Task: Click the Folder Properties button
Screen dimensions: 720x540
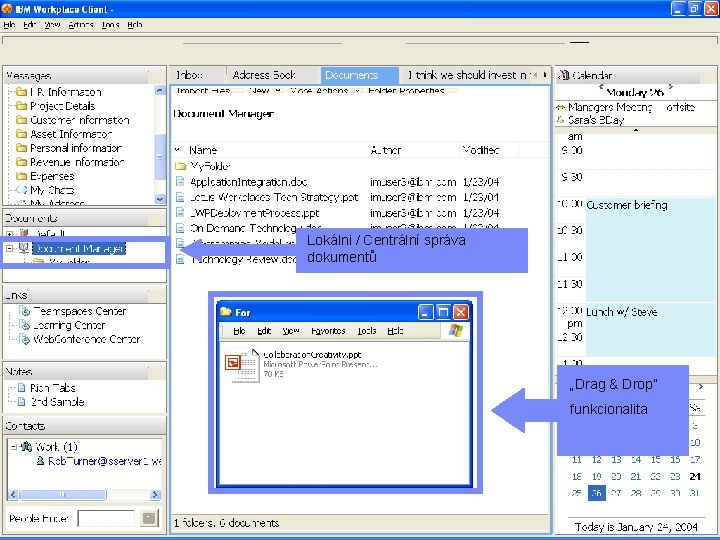Action: (x=406, y=90)
